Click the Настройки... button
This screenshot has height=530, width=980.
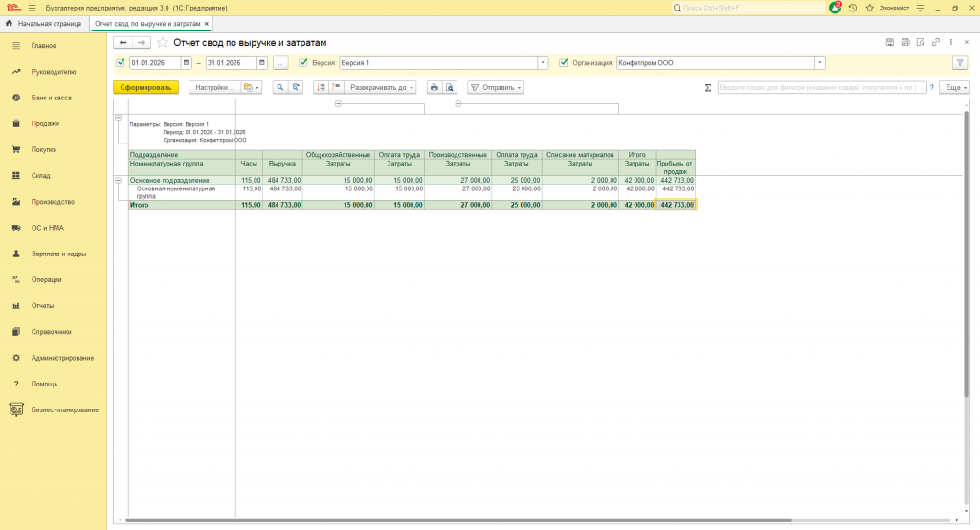[x=212, y=87]
